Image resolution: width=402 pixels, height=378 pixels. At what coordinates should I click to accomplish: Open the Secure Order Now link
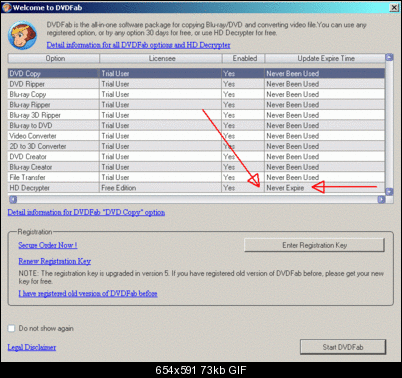click(x=48, y=245)
